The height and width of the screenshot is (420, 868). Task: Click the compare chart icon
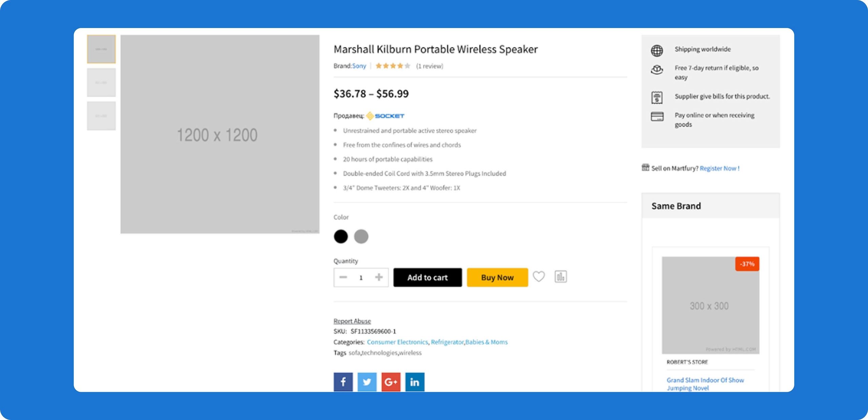(x=560, y=277)
